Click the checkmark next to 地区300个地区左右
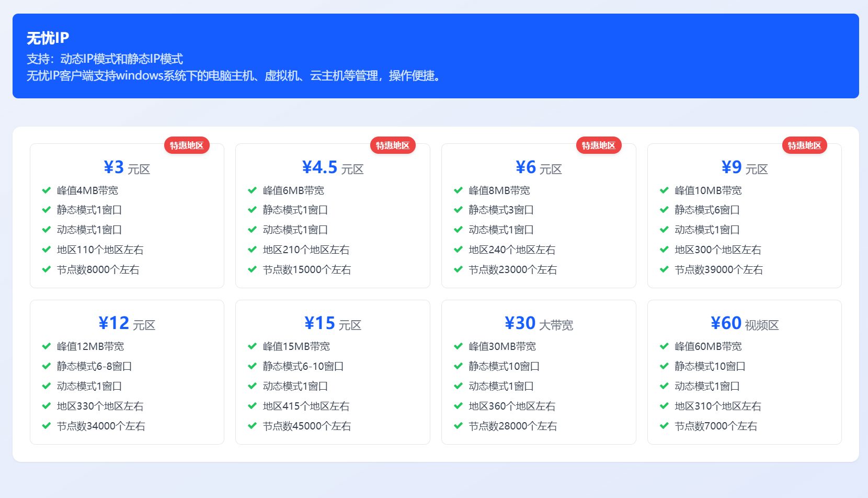 [x=664, y=250]
